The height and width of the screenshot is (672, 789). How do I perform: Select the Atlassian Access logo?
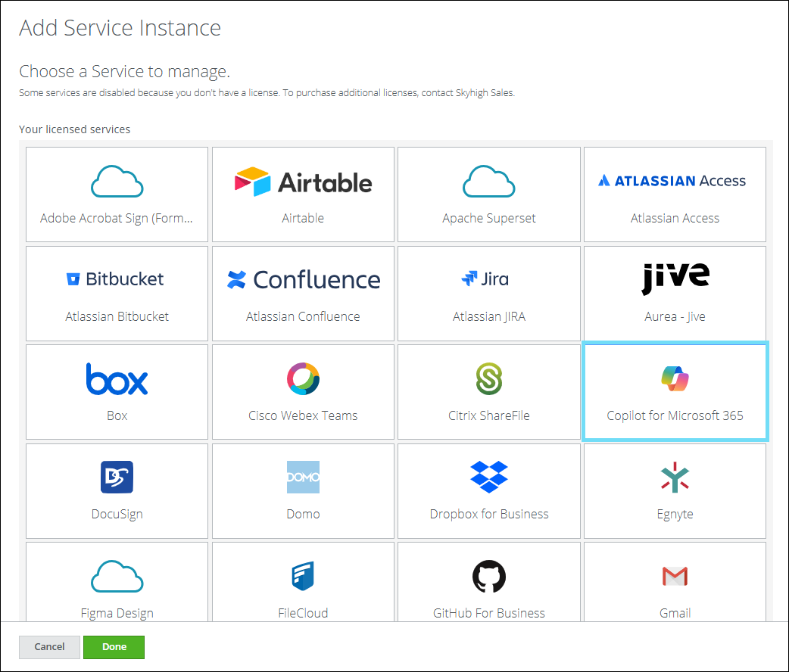click(672, 181)
